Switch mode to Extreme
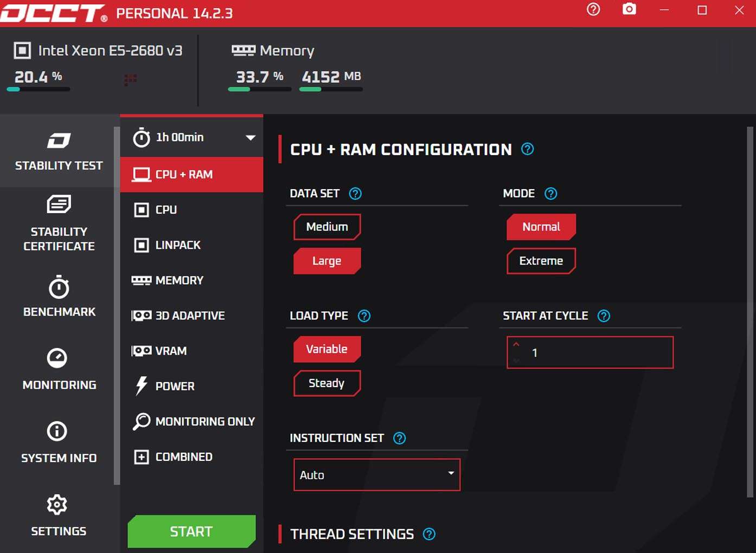Screen dimensions: 756x553 (541, 261)
